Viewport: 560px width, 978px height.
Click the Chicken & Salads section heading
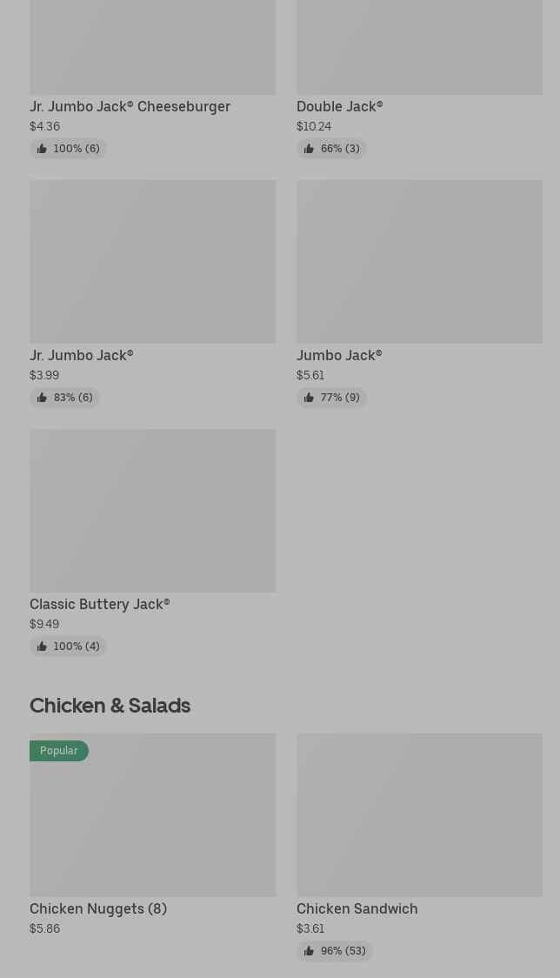(x=110, y=706)
